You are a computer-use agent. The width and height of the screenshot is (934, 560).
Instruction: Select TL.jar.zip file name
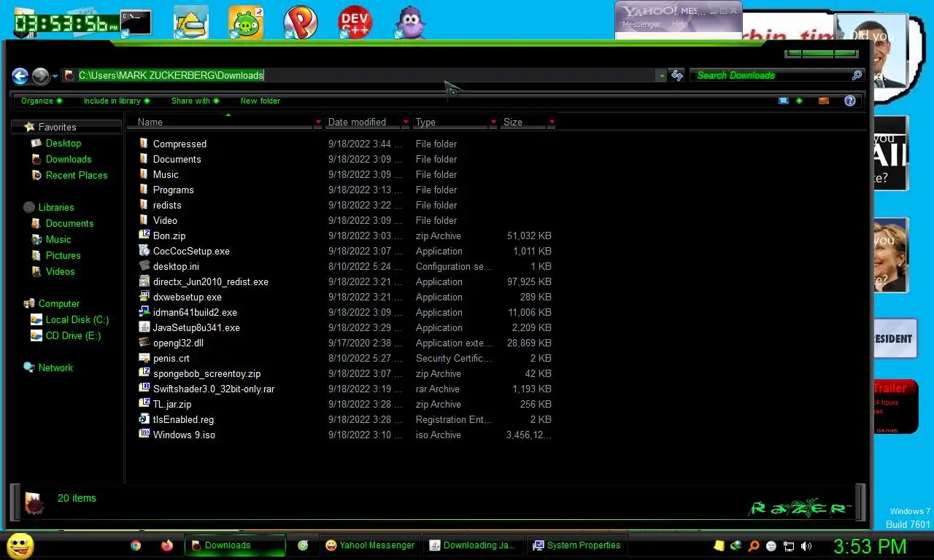(172, 404)
